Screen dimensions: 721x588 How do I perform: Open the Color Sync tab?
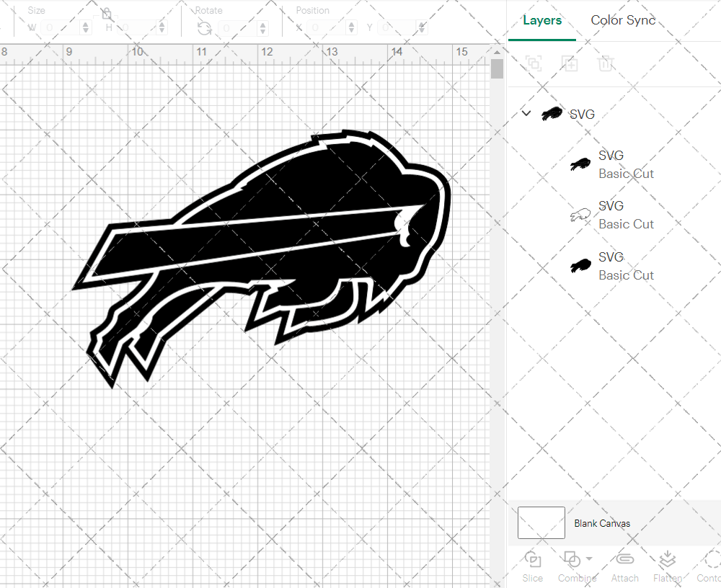point(623,20)
